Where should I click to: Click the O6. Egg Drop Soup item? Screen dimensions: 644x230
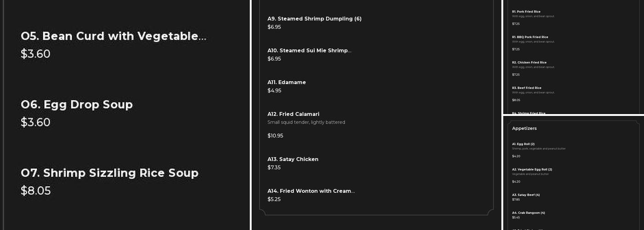[77, 105]
